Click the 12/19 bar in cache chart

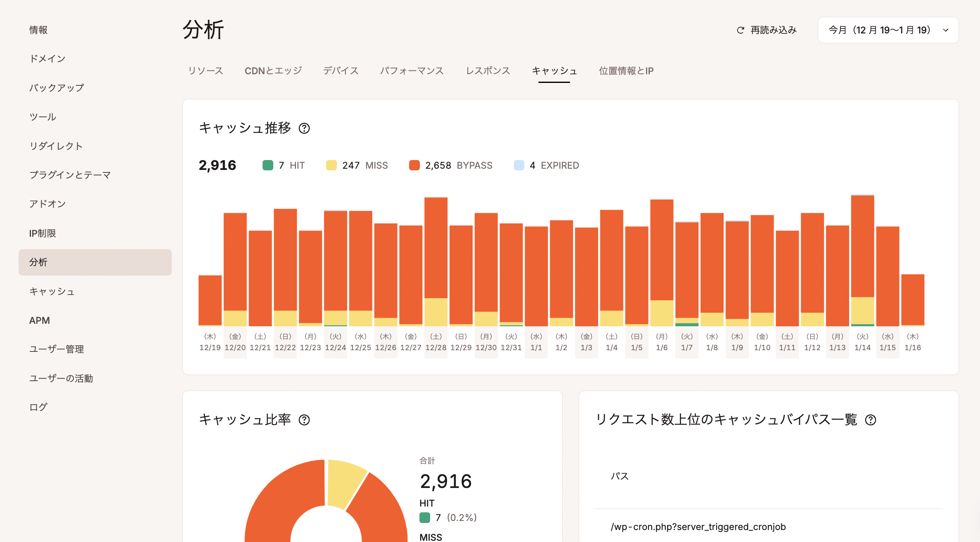coord(210,301)
